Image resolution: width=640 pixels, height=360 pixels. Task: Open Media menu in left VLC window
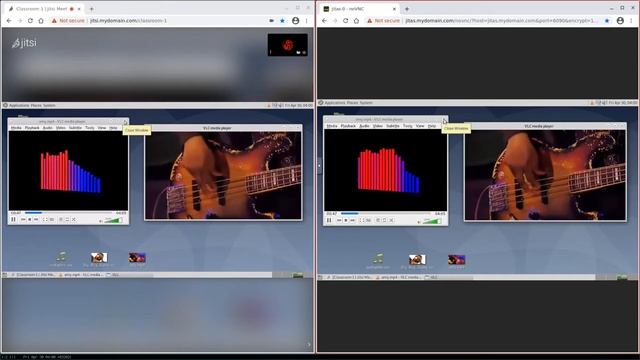coord(16,128)
